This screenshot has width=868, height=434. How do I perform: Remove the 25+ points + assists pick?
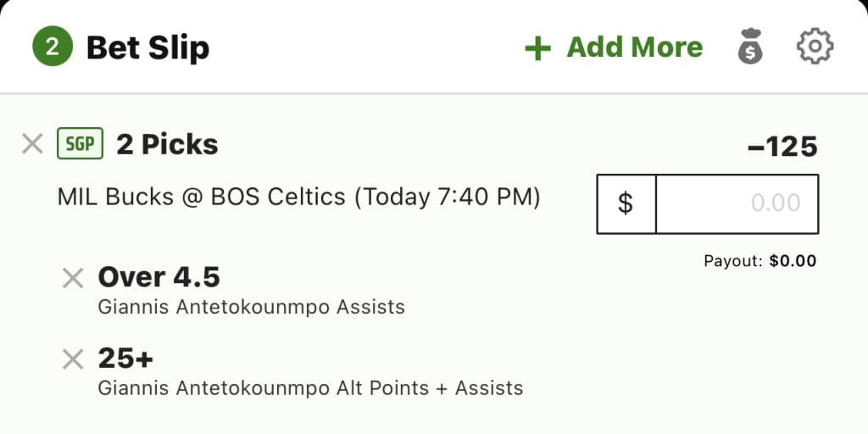click(x=73, y=359)
